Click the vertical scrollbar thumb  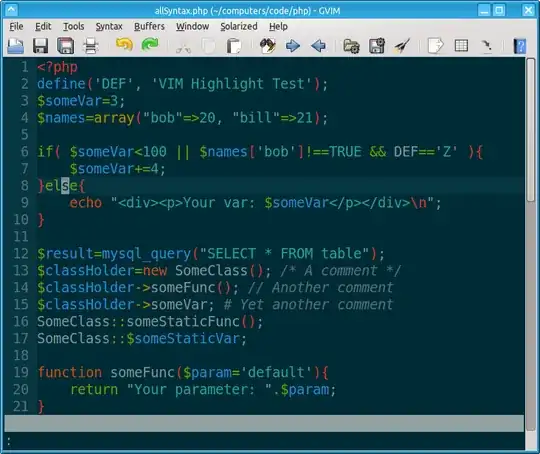pyautogui.click(x=531, y=130)
